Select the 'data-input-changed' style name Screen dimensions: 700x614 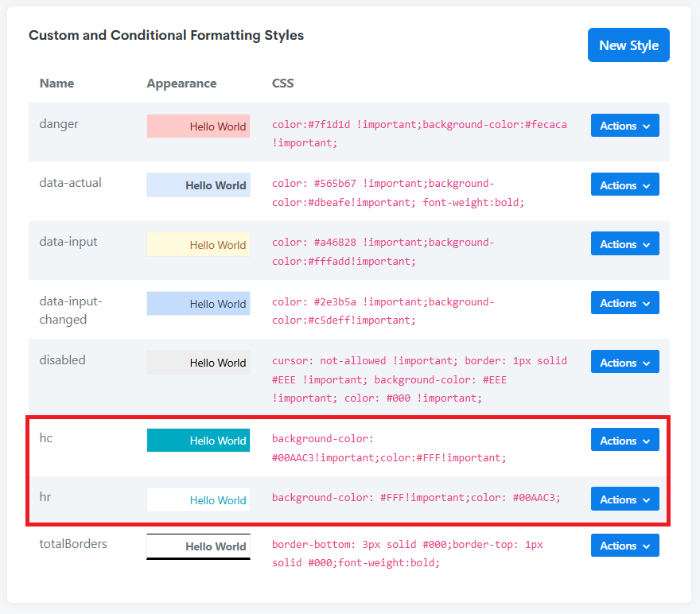tap(71, 310)
